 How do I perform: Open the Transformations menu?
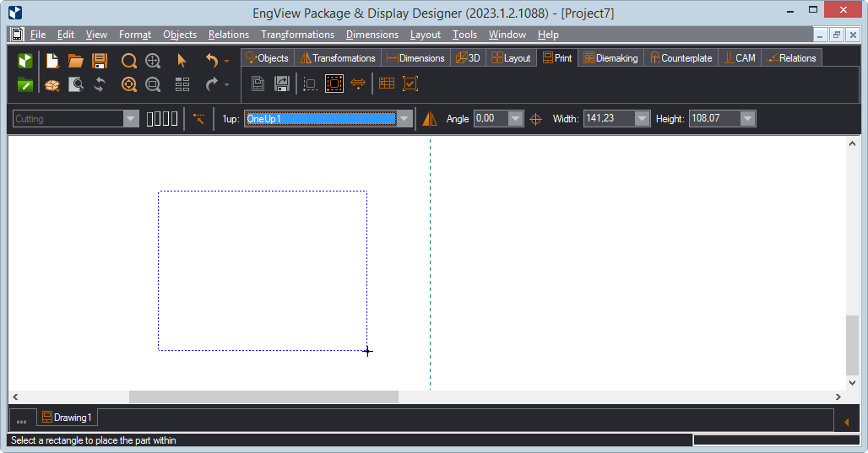(x=297, y=35)
